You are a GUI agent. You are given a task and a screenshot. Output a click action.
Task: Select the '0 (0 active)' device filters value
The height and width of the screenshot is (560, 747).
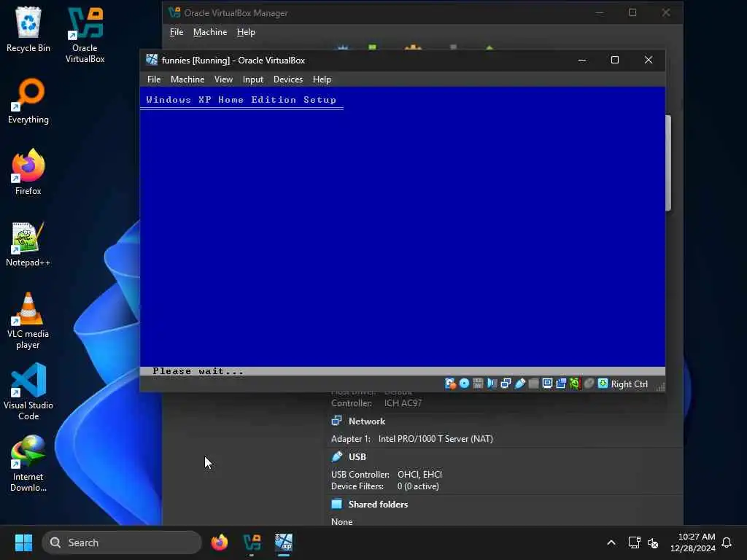point(418,486)
